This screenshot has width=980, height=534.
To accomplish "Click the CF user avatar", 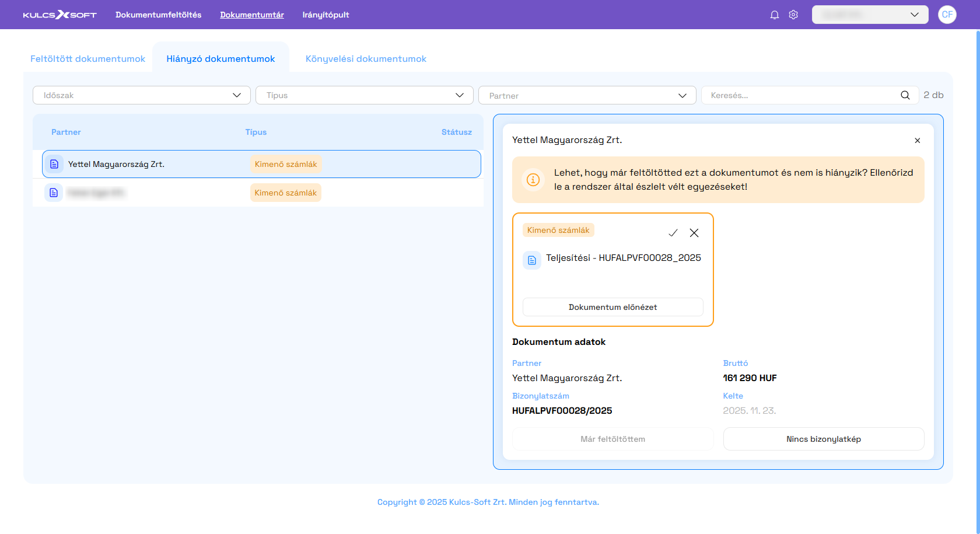I will pyautogui.click(x=947, y=15).
